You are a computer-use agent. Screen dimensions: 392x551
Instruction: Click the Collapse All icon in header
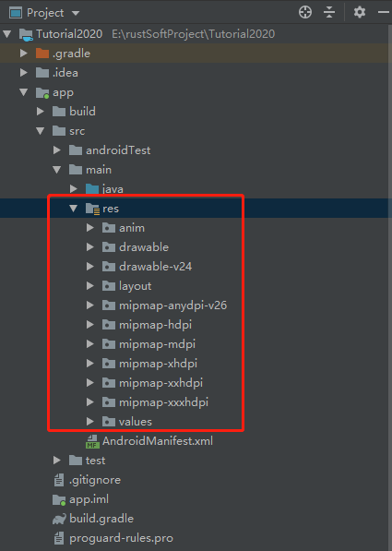point(329,12)
